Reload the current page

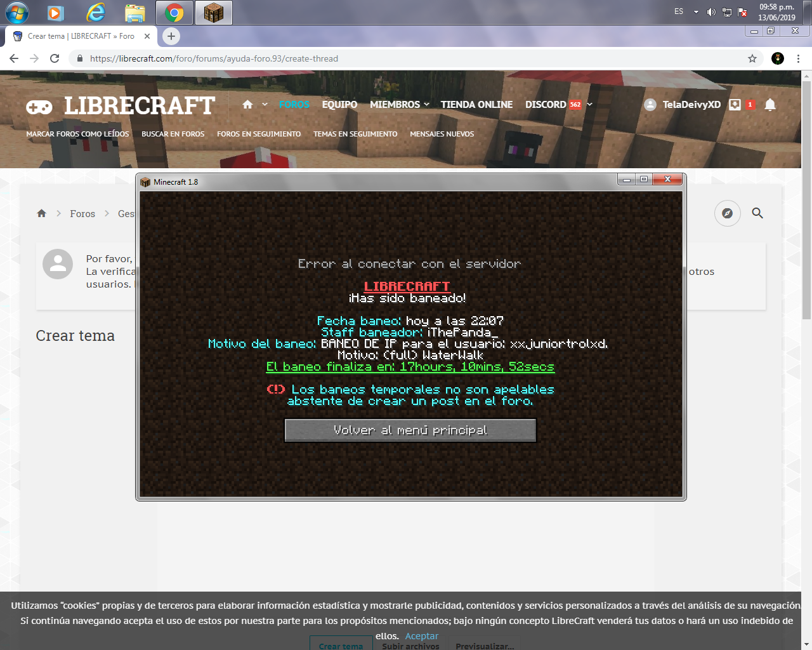(55, 58)
